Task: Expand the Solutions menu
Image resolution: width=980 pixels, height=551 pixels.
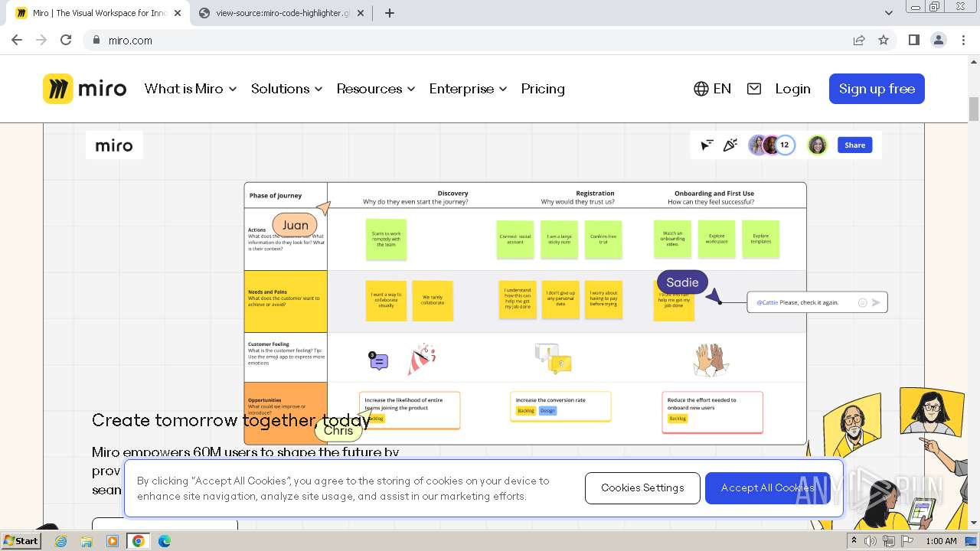Action: pos(286,89)
